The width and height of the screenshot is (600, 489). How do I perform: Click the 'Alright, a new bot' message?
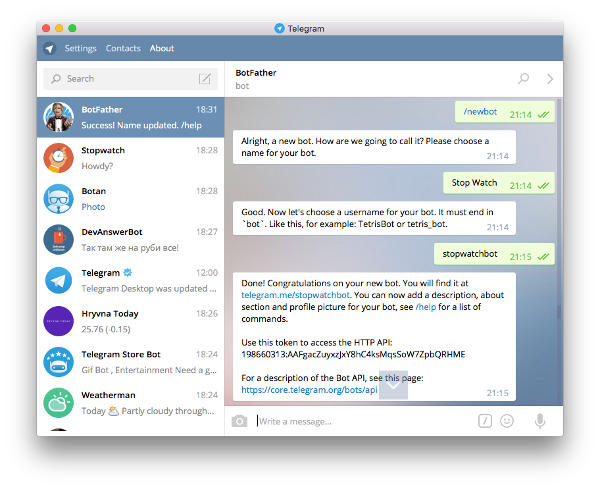374,147
